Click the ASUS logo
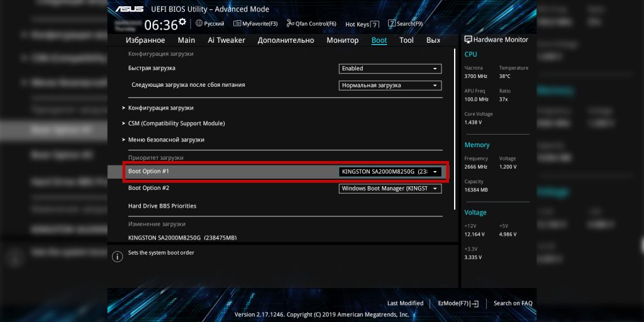 coord(129,9)
